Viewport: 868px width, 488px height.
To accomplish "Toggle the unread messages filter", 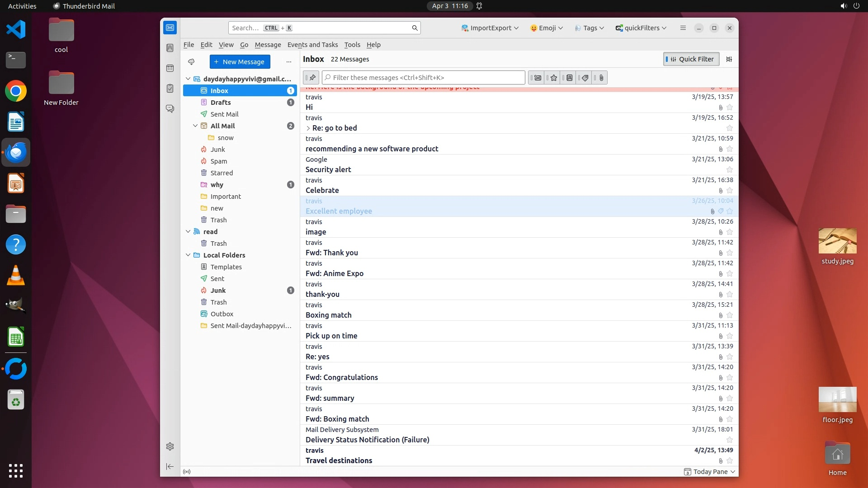I will (x=537, y=78).
